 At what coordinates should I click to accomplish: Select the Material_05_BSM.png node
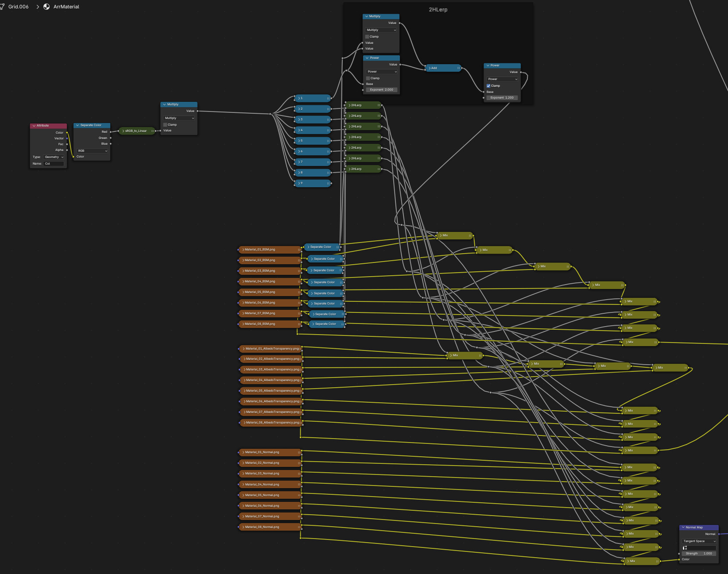tap(270, 292)
